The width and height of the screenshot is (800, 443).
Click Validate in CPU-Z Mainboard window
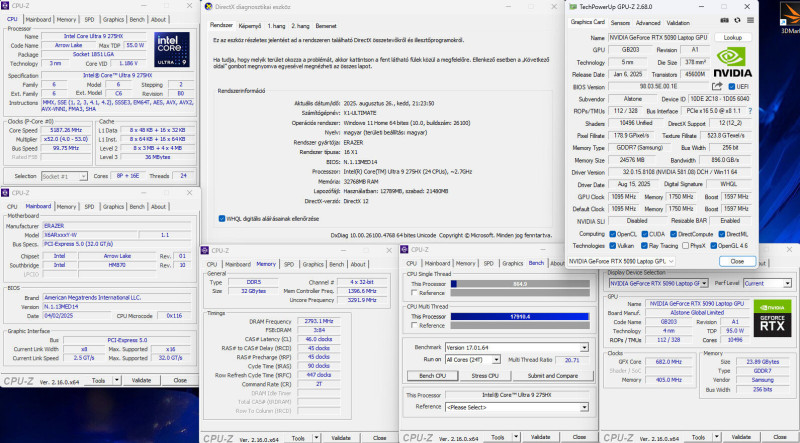click(x=141, y=380)
